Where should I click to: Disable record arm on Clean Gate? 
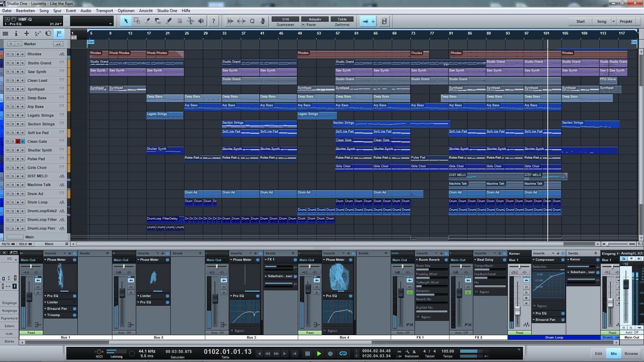coord(18,141)
